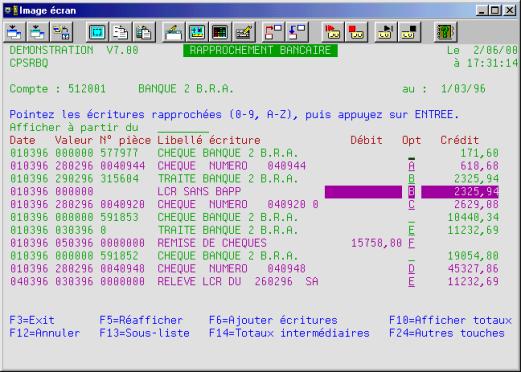Screen dimensions: 521x372
Task: Click in the 'Afficher à partir du' field
Action: pyautogui.click(x=183, y=128)
